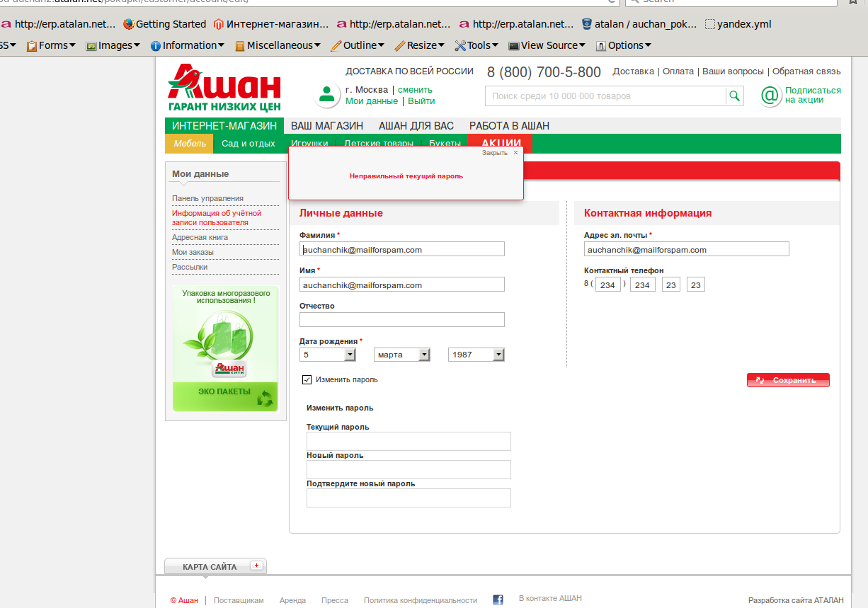
Task: Click Мои данные header link
Action: [x=372, y=101]
